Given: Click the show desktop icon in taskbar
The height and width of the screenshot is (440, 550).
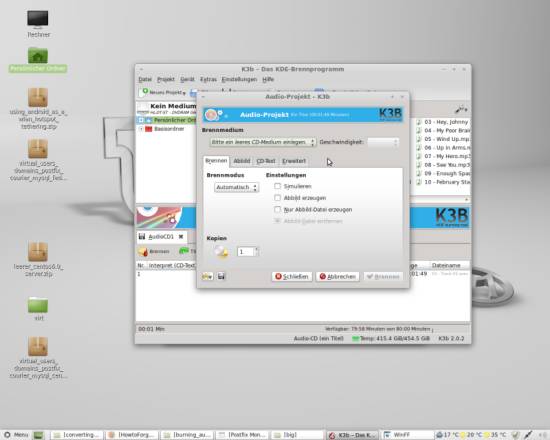Looking at the screenshot, I should (x=39, y=435).
